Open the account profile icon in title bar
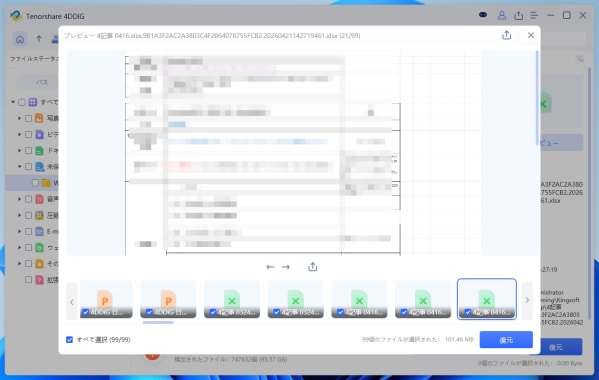The height and width of the screenshot is (380, 599). click(502, 16)
